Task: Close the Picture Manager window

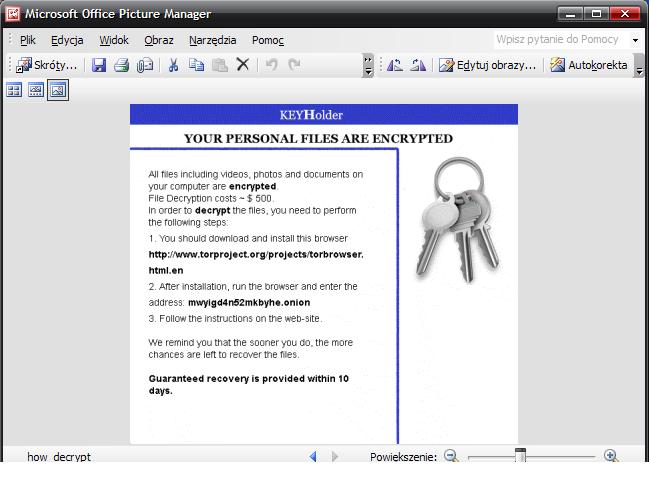Action: tap(625, 14)
